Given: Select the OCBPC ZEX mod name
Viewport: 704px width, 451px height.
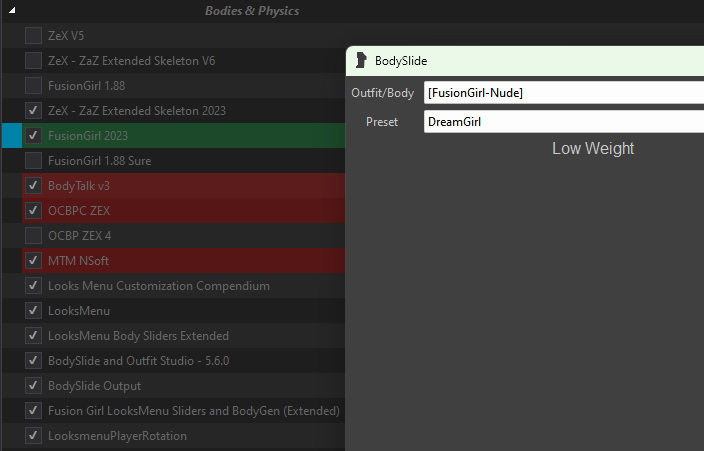Looking at the screenshot, I should (79, 211).
